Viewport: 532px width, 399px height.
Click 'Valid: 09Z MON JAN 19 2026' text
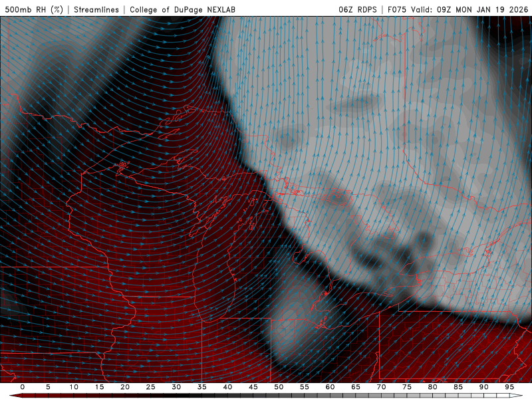click(x=469, y=9)
